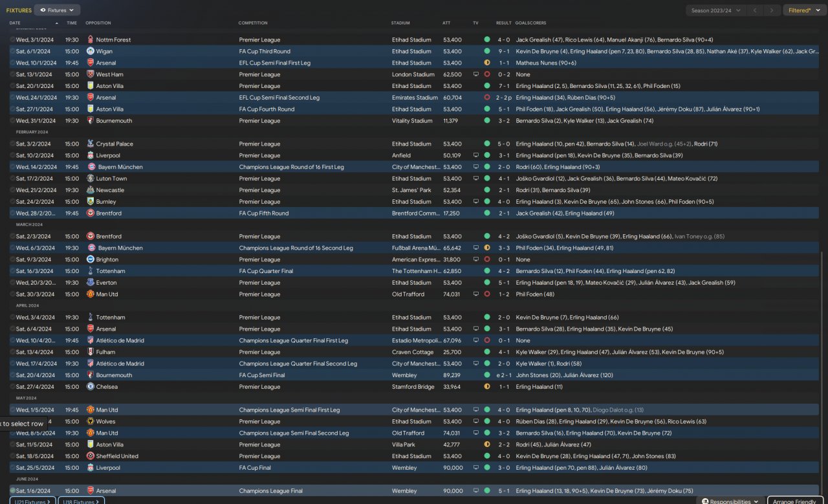Click the Crystal Palace club badge

click(x=90, y=144)
